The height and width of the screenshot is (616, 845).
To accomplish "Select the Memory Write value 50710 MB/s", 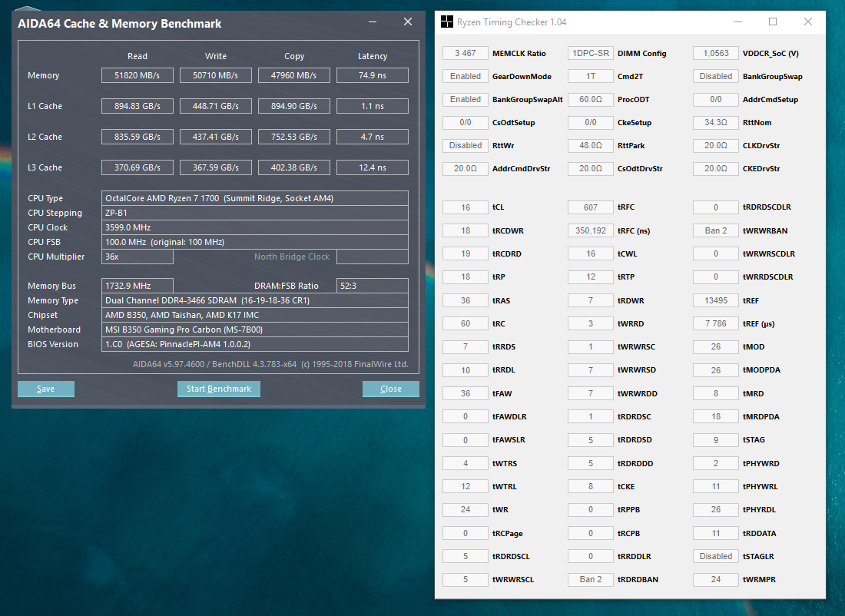I will point(216,75).
